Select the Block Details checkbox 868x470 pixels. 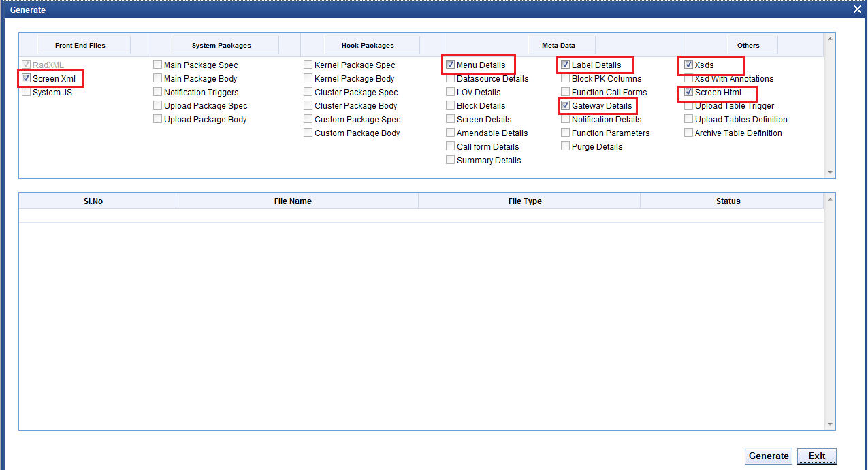(451, 106)
